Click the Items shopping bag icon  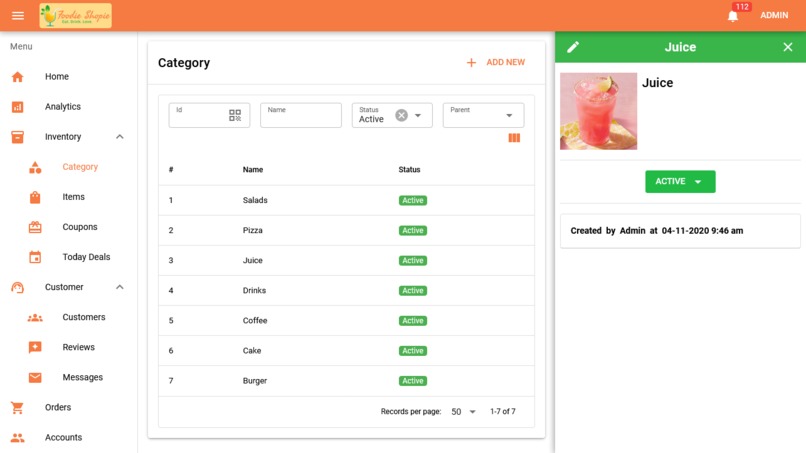[x=35, y=197]
